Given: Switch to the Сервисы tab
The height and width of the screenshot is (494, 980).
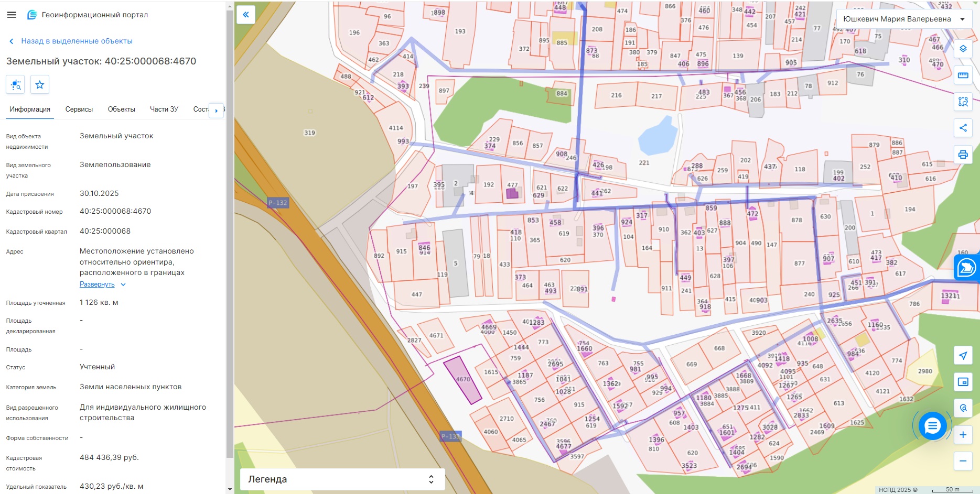Looking at the screenshot, I should tap(79, 109).
